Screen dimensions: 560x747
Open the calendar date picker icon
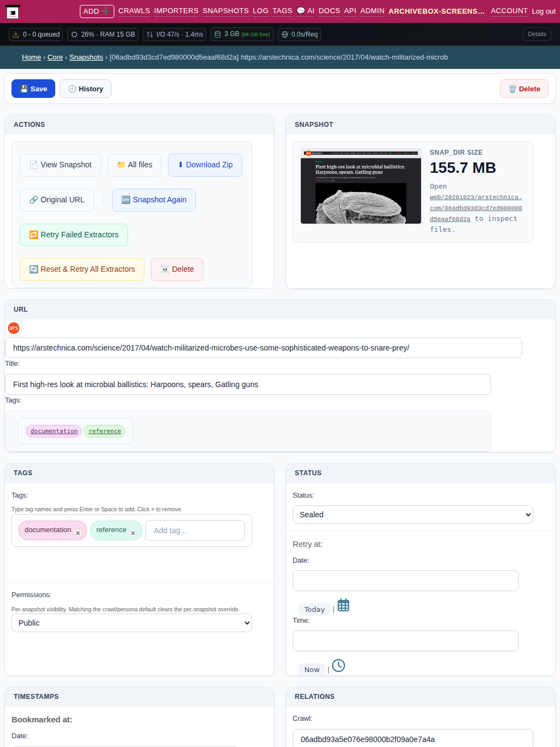click(x=343, y=605)
